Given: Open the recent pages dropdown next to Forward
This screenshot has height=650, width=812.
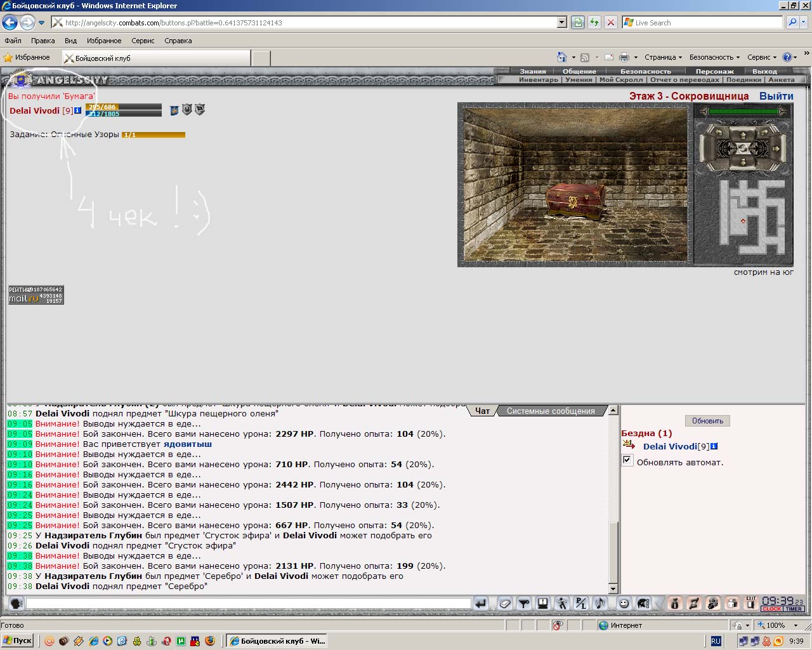Looking at the screenshot, I should point(41,23).
